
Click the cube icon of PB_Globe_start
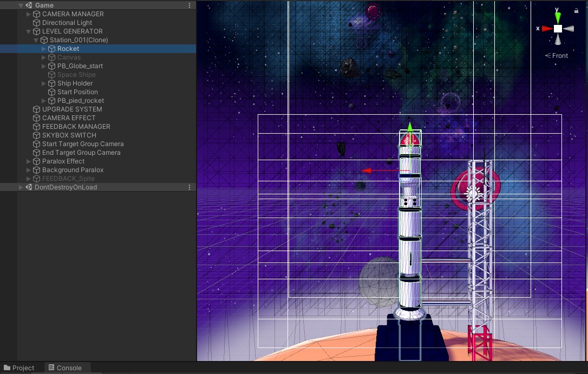(51, 66)
